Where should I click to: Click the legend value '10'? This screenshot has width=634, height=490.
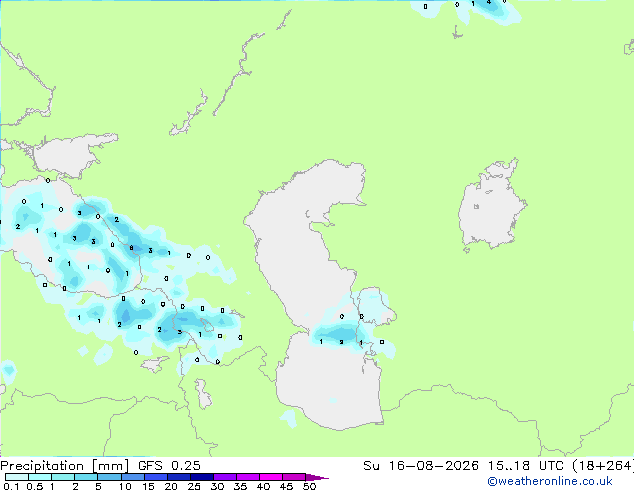(125, 486)
